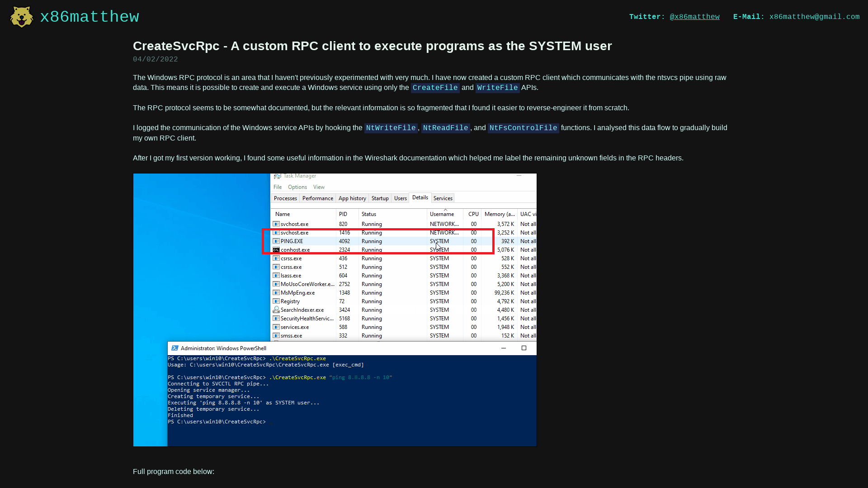The width and height of the screenshot is (868, 488).
Task: Select the conhost.exe process name
Action: point(295,250)
